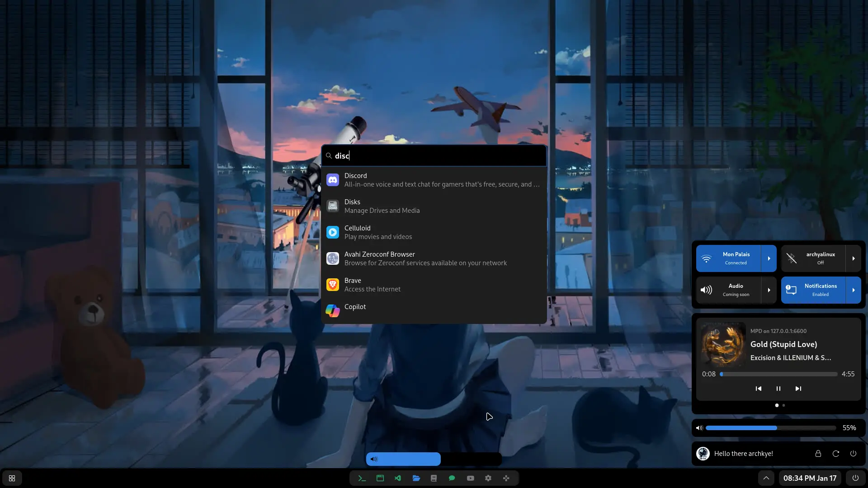Click the launcher search field containing disc
Image resolution: width=868 pixels, height=488 pixels.
pos(434,156)
